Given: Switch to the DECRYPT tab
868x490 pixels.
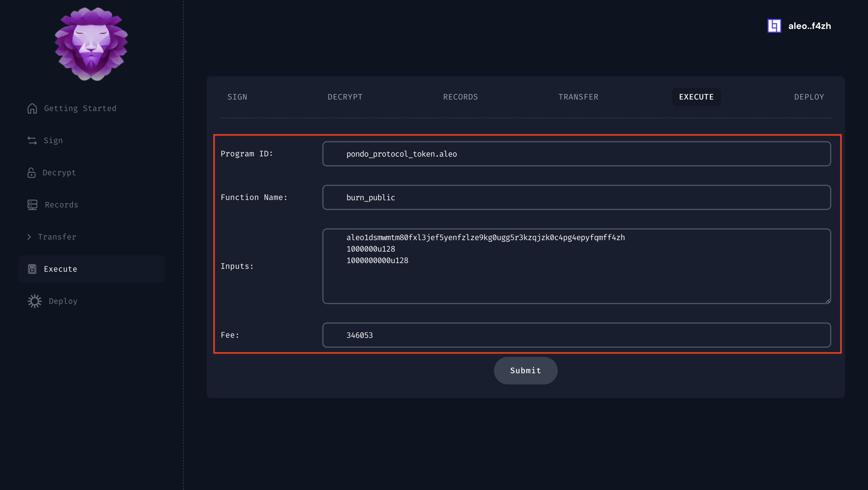Looking at the screenshot, I should click(345, 97).
